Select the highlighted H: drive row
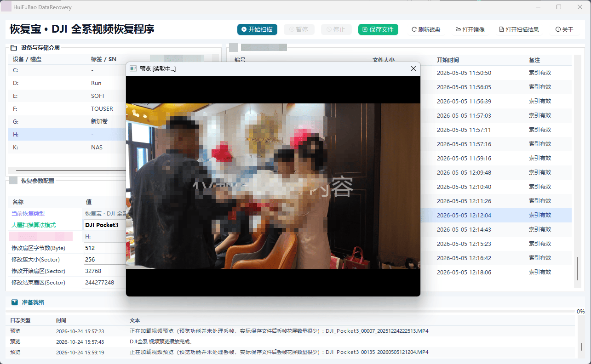 tap(67, 135)
